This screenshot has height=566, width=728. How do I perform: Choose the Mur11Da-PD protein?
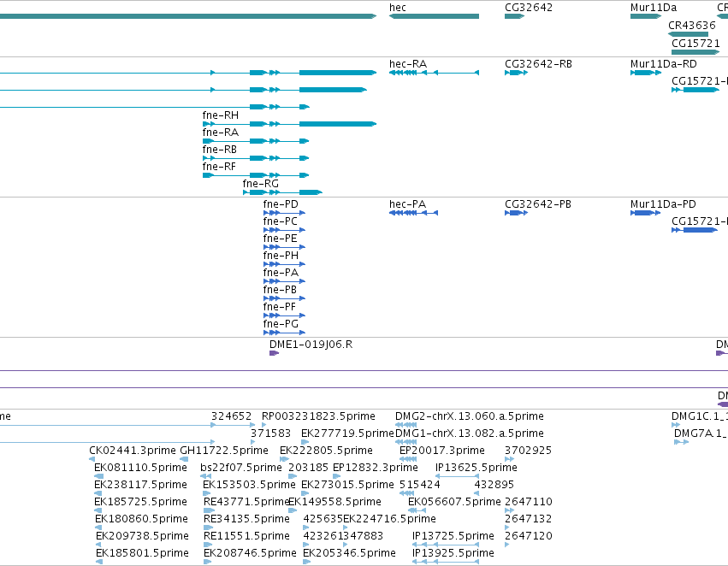tap(645, 213)
